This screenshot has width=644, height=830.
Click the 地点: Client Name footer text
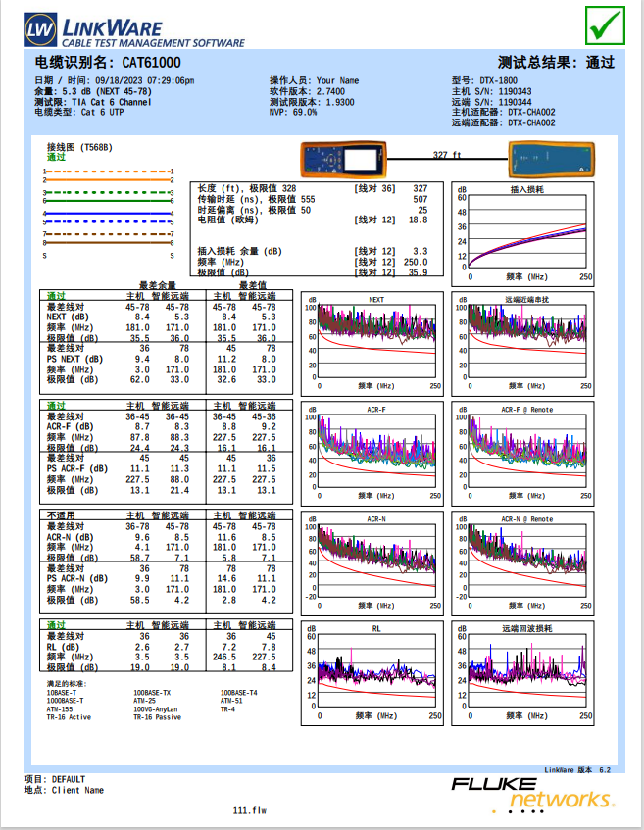64,790
